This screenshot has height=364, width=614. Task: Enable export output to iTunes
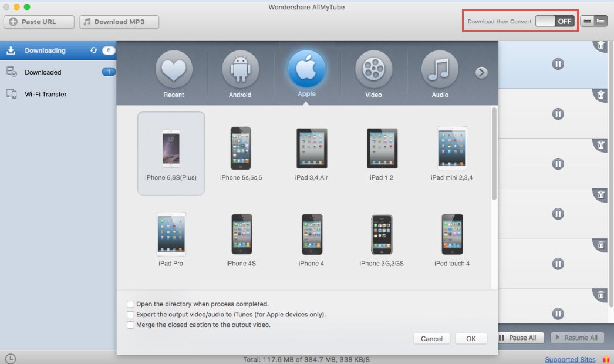pos(130,315)
